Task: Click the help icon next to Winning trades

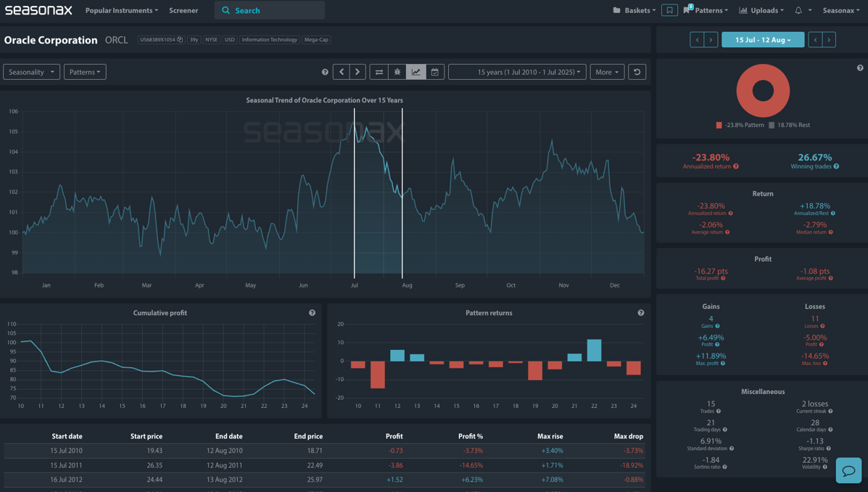Action: point(836,166)
